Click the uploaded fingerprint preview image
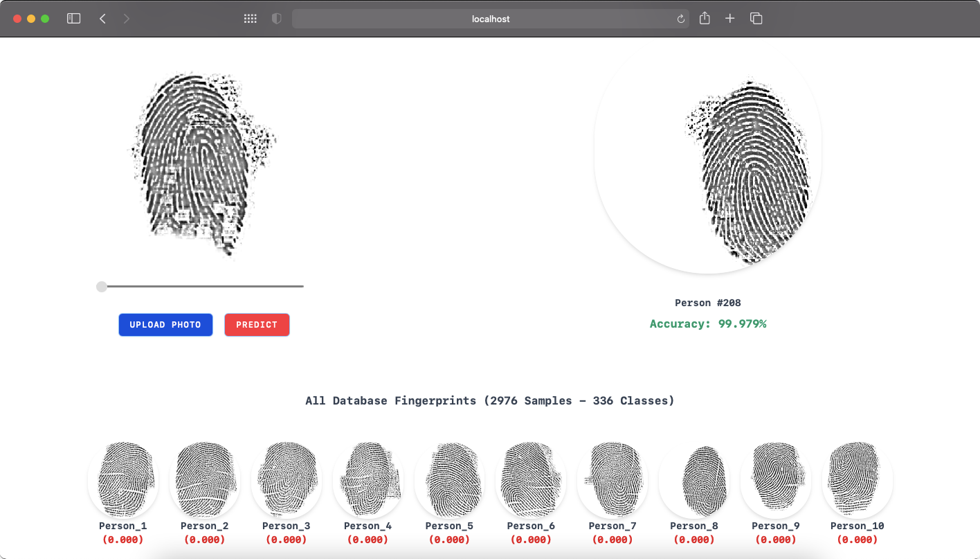Image resolution: width=980 pixels, height=559 pixels. click(203, 165)
